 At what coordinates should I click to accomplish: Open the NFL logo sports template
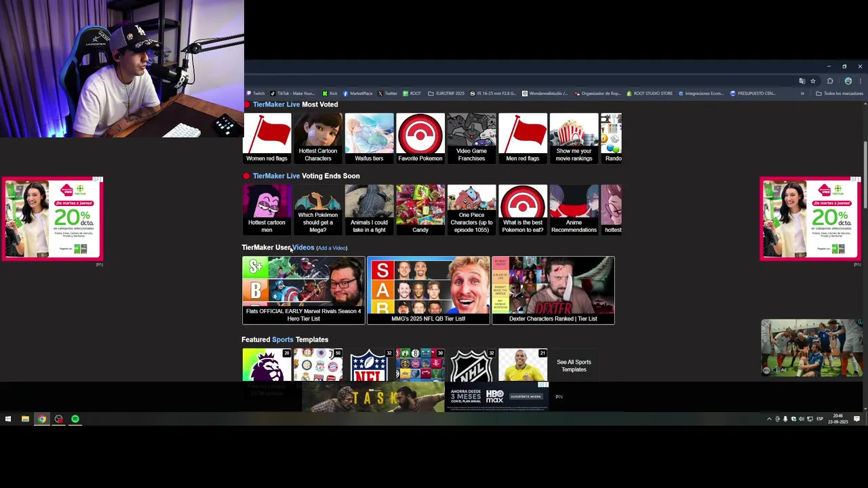pyautogui.click(x=369, y=365)
